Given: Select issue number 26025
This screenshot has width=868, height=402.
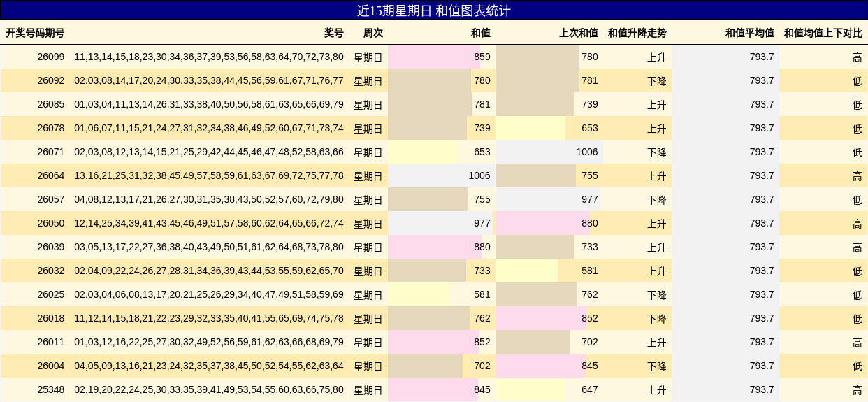Looking at the screenshot, I should 51,294.
